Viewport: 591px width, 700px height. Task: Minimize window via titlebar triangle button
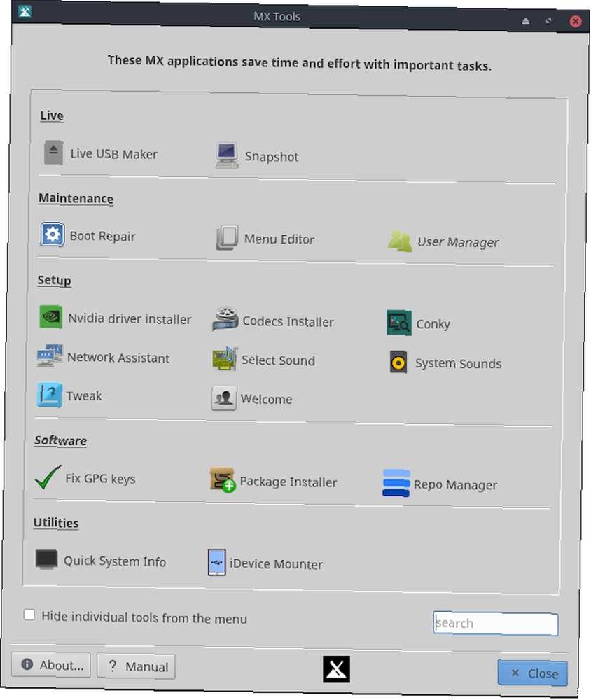[526, 20]
